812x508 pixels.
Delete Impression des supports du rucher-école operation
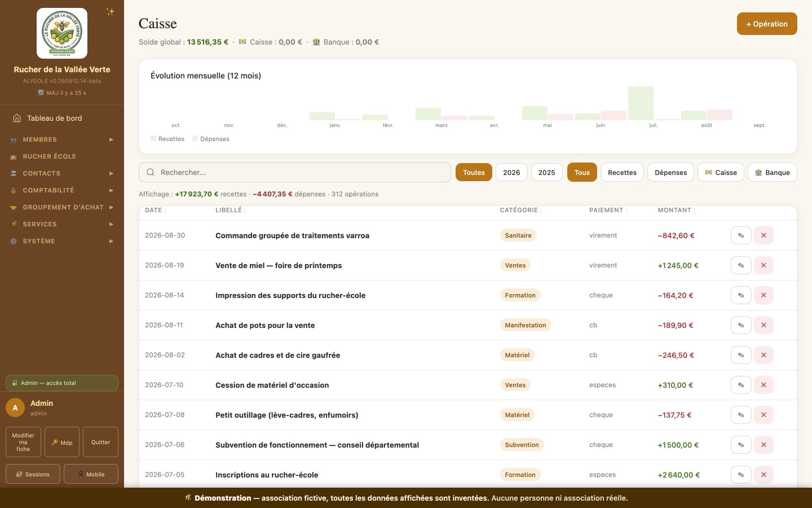764,295
